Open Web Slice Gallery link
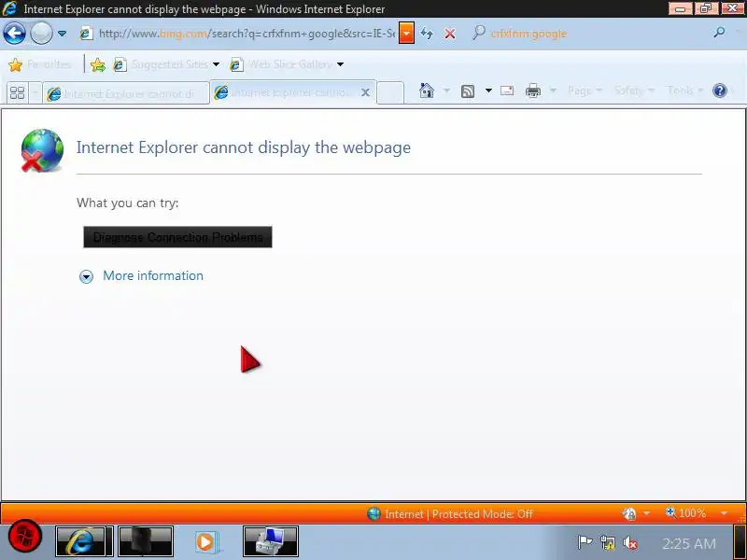 click(281, 64)
